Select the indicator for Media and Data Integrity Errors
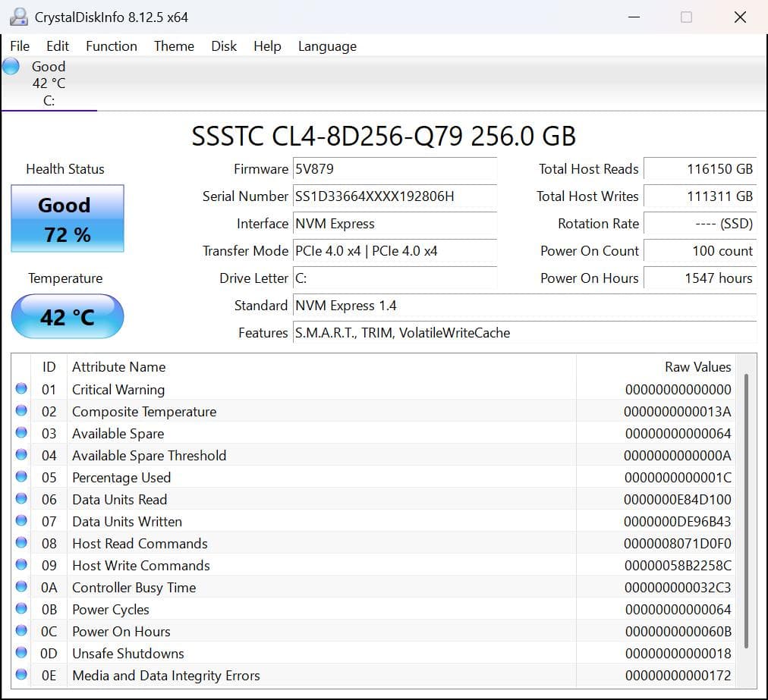 point(21,675)
